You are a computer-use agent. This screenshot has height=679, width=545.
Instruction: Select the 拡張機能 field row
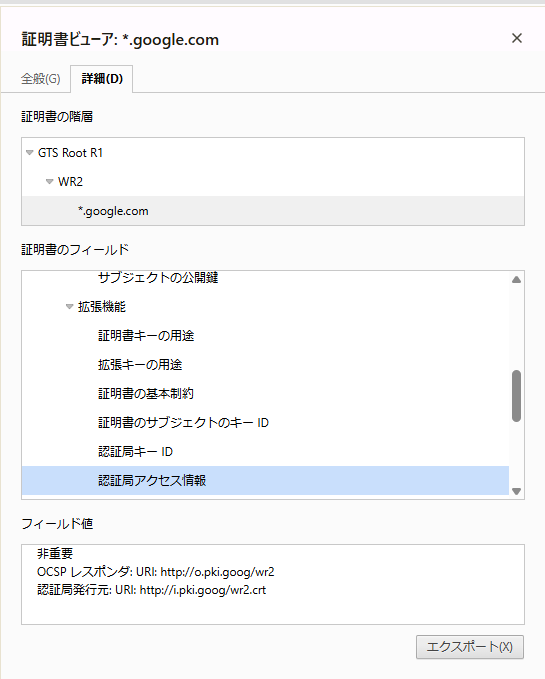coord(265,307)
